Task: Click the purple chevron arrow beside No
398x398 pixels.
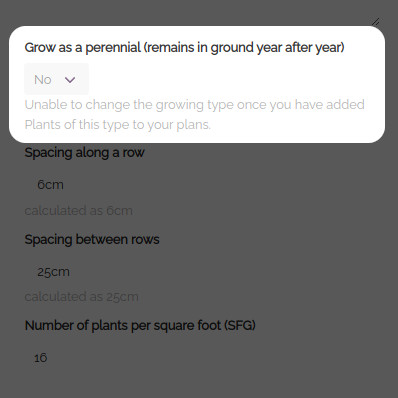Action: [x=70, y=80]
